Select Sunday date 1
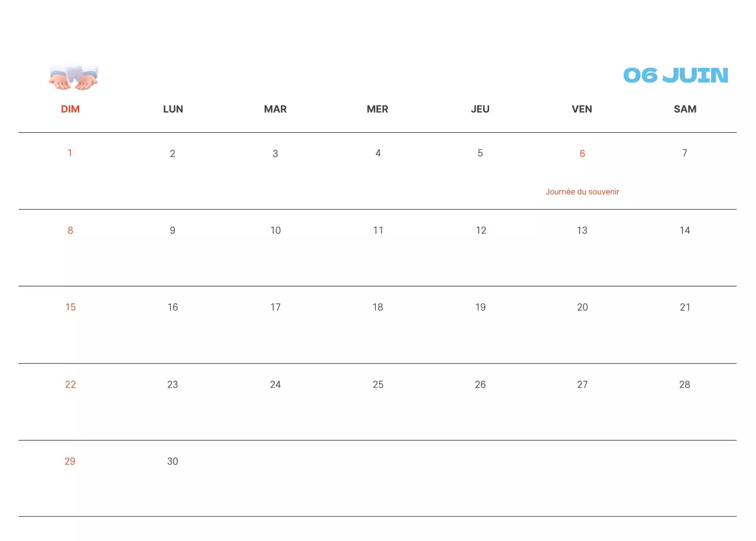Viewport: 756px width, 541px height. click(x=70, y=154)
